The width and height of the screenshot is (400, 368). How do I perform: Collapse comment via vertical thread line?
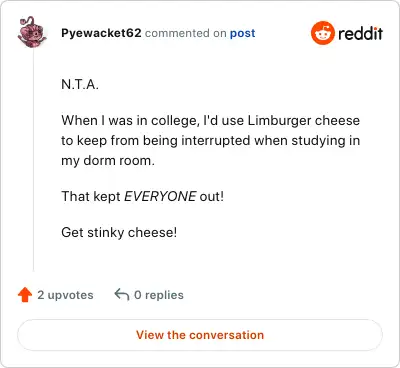pyautogui.click(x=33, y=160)
